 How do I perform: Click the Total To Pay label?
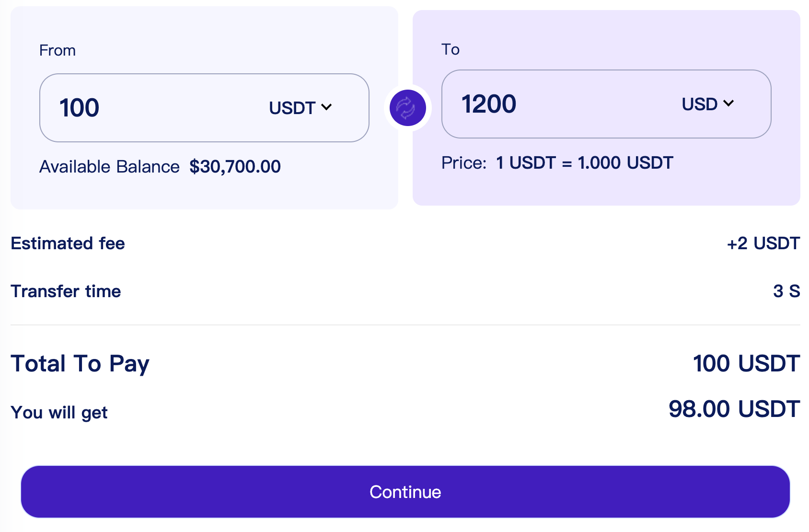[x=80, y=363]
